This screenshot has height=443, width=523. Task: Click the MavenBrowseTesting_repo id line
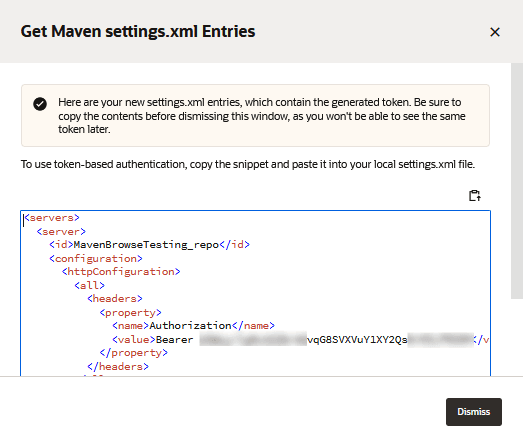[149, 245]
